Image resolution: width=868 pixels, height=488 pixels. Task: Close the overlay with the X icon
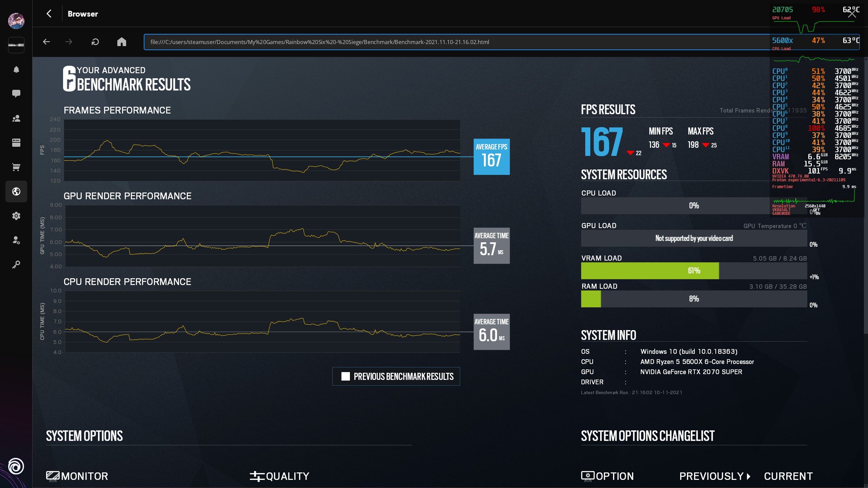[x=852, y=14]
